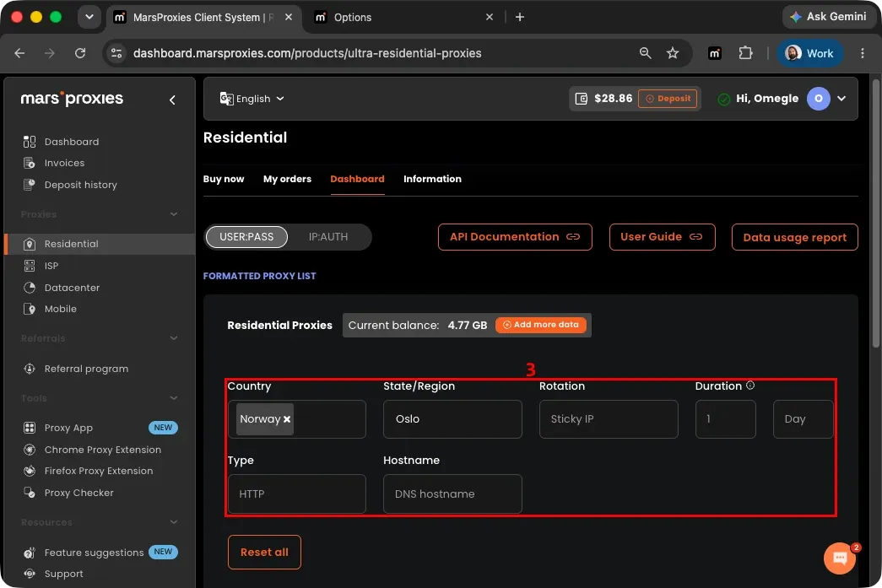Open the browser Extensions puzzle icon
The height and width of the screenshot is (588, 882).
[x=745, y=53]
